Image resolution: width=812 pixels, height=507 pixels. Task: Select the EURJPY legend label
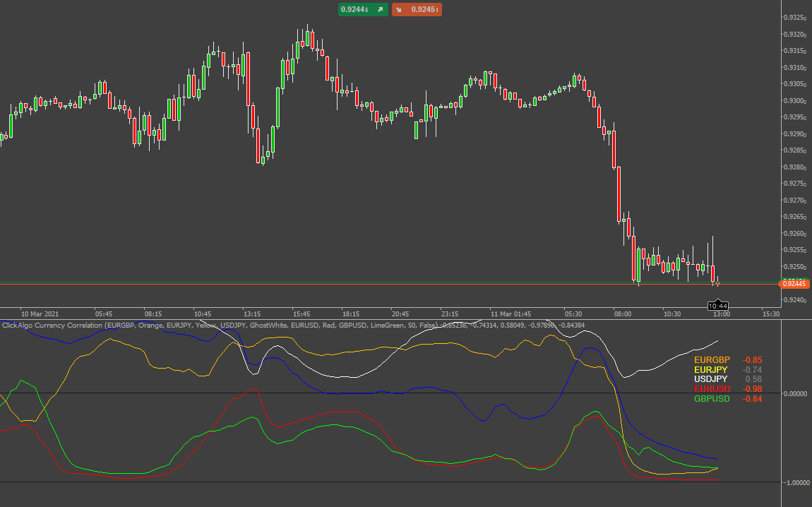click(710, 369)
